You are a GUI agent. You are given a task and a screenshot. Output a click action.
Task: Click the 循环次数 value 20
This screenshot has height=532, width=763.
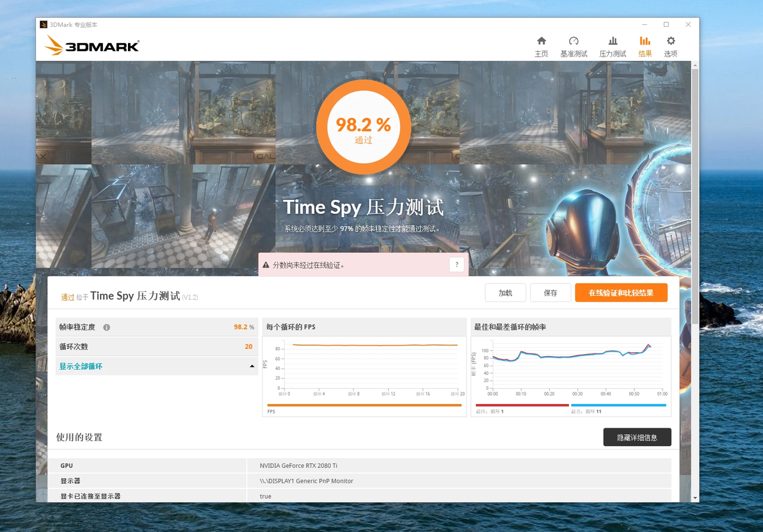click(x=248, y=346)
